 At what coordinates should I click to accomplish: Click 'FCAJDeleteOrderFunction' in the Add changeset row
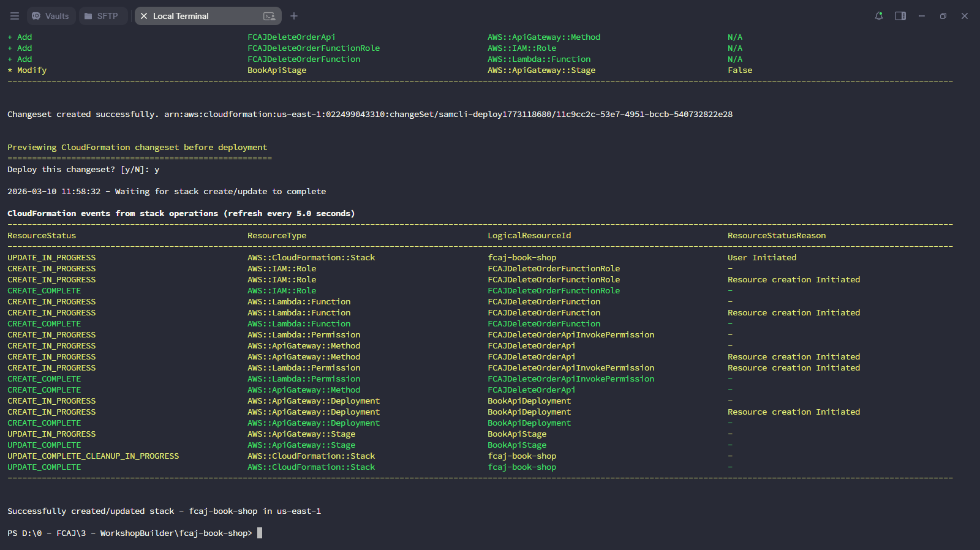(x=304, y=59)
